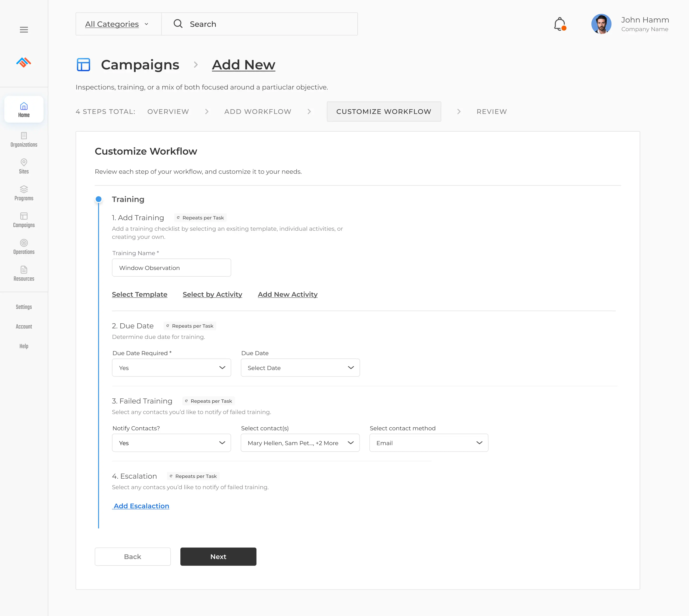Click the Company Name text
689x616 pixels.
pyautogui.click(x=645, y=29)
